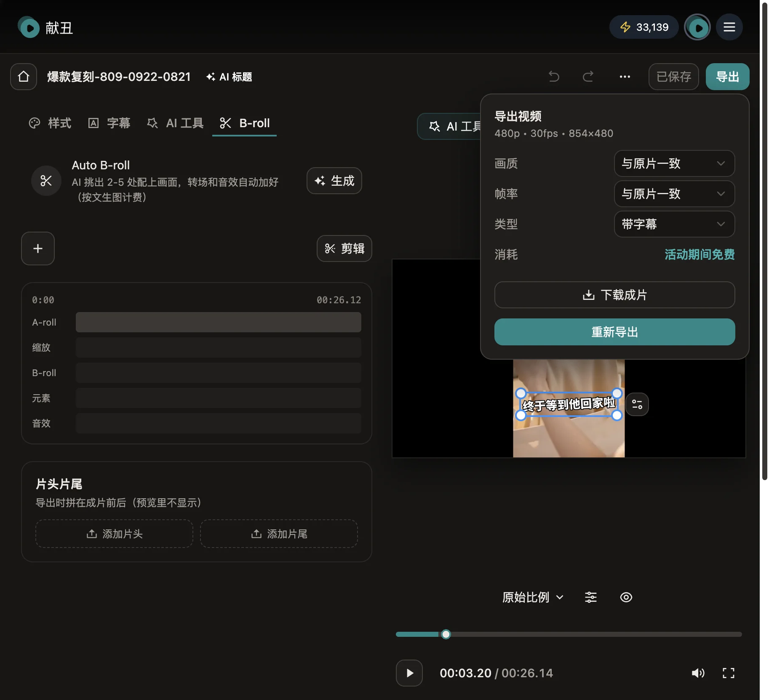The width and height of the screenshot is (769, 700).
Task: Click the redo arrow icon
Action: click(x=588, y=77)
